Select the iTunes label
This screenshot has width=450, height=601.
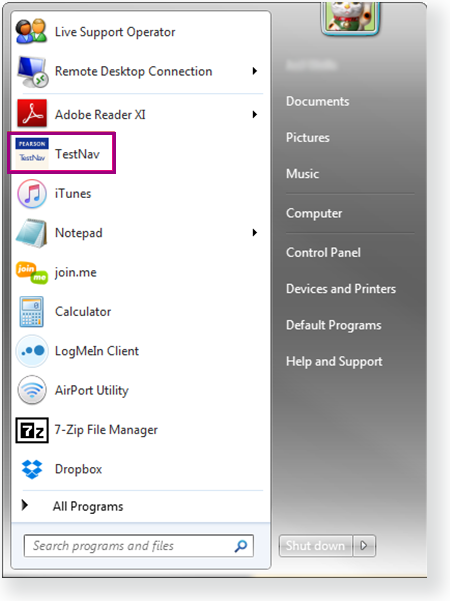73,194
